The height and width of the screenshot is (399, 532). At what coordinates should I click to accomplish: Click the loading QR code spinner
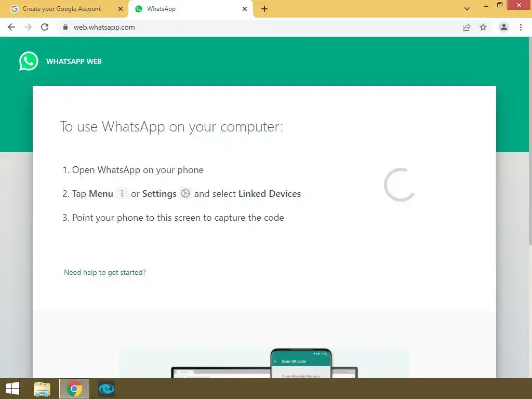click(400, 184)
